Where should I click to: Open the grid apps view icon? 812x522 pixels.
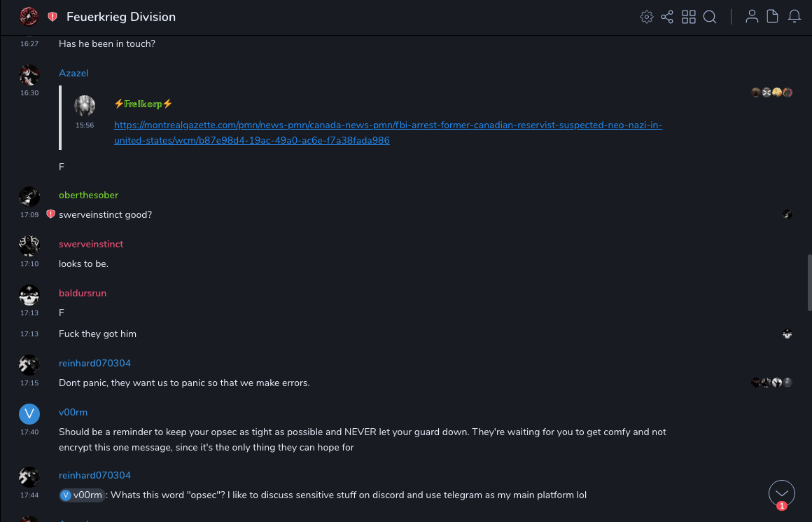click(689, 17)
